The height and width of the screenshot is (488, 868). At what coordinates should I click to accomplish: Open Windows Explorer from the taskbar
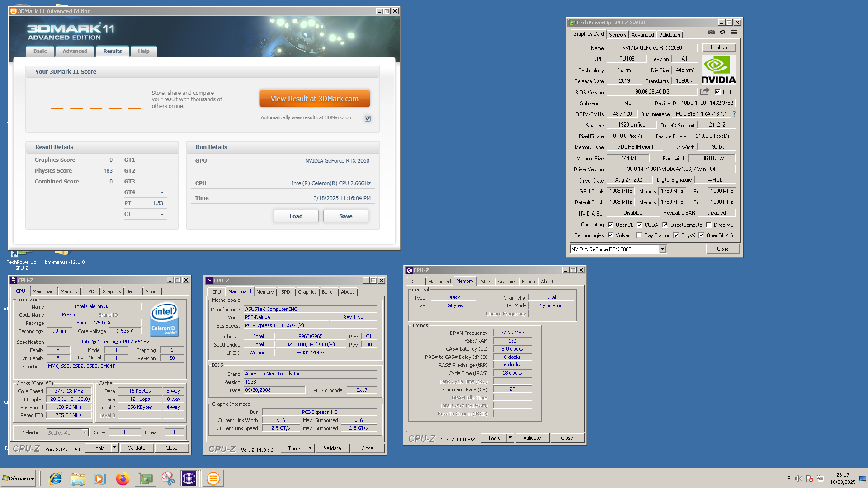[x=78, y=478]
